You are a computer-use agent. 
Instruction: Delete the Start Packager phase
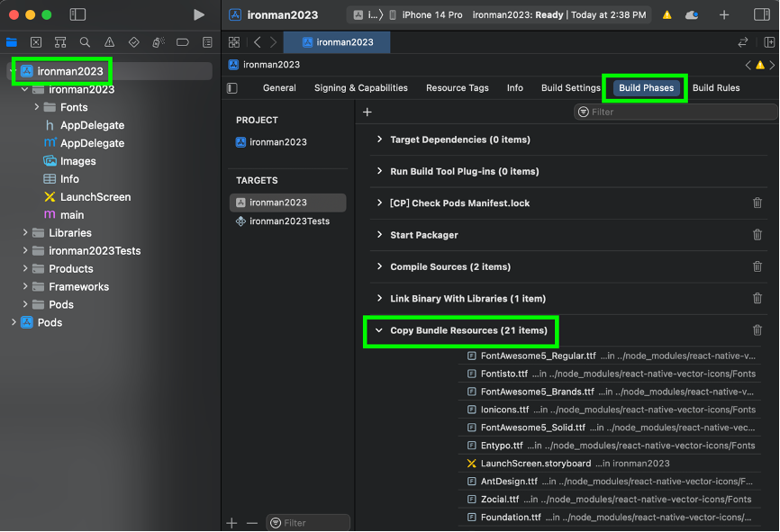(757, 235)
